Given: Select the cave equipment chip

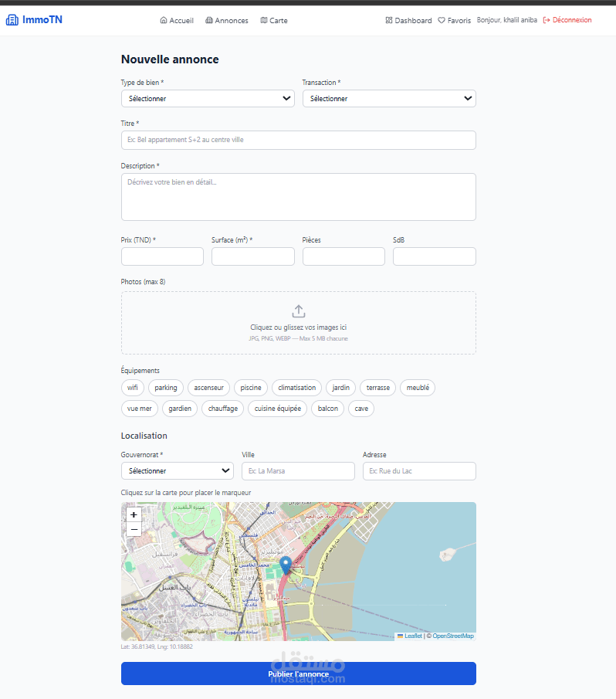Looking at the screenshot, I should [361, 409].
